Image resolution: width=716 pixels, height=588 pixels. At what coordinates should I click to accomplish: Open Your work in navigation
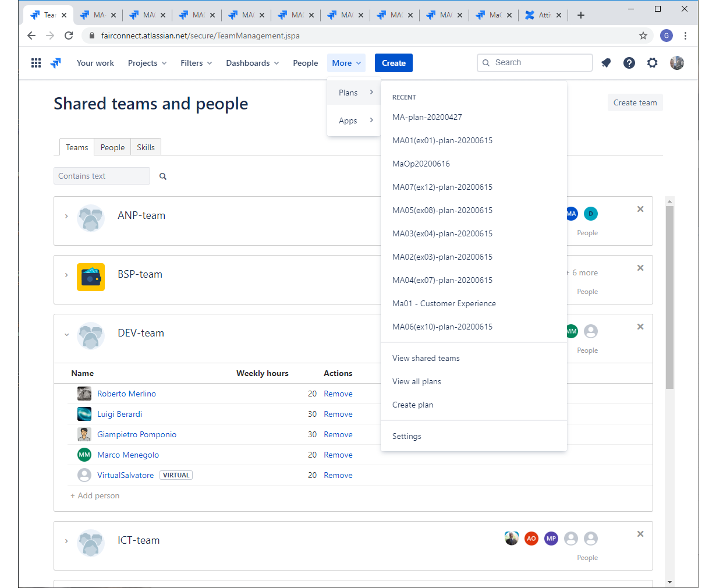pyautogui.click(x=95, y=63)
